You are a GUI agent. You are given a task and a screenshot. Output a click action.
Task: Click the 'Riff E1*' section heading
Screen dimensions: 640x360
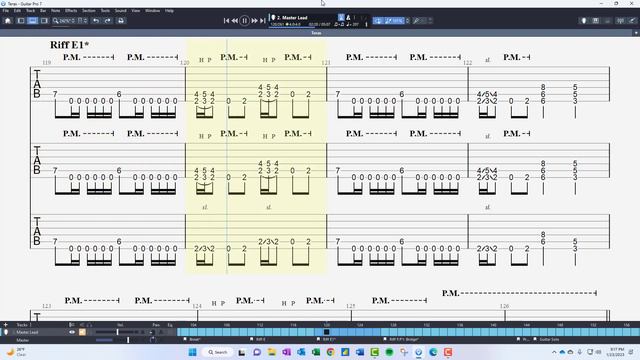[x=69, y=45]
